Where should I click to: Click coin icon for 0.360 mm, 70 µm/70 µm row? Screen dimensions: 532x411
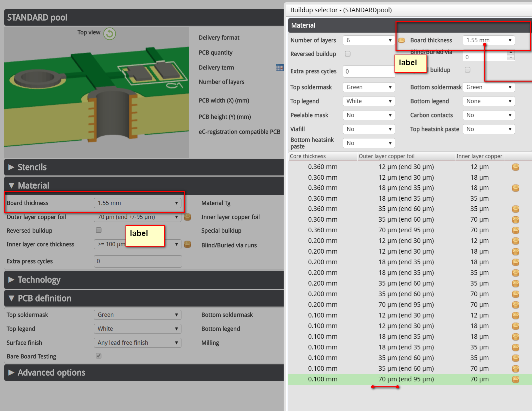(x=515, y=230)
